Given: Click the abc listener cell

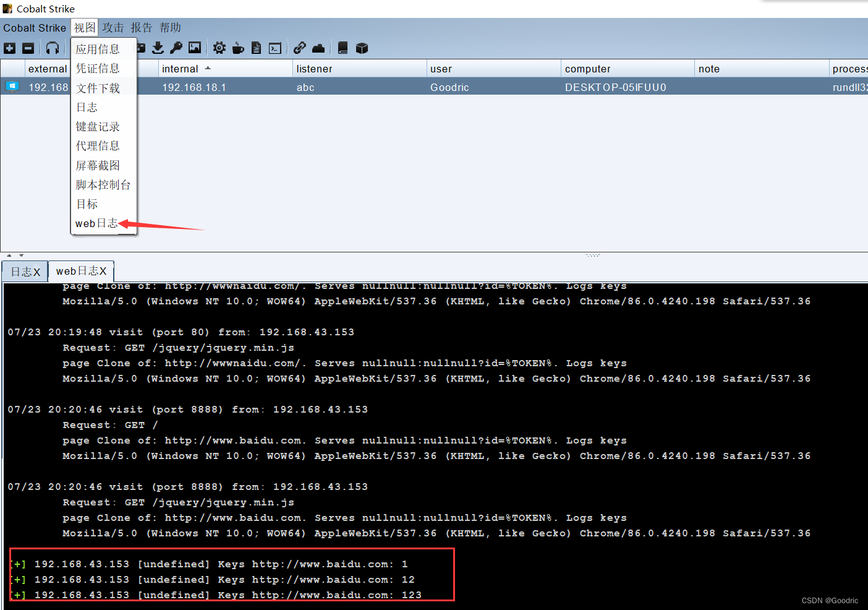Looking at the screenshot, I should [359, 87].
